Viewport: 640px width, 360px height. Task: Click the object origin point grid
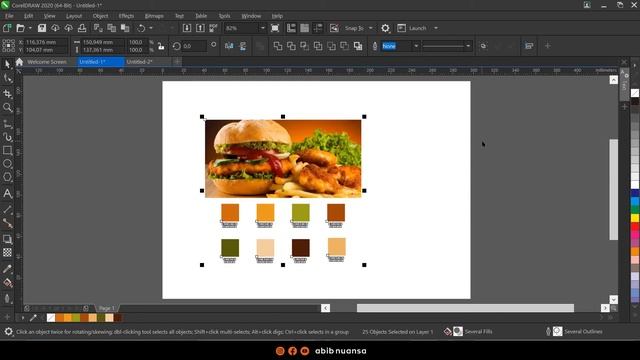(9, 46)
